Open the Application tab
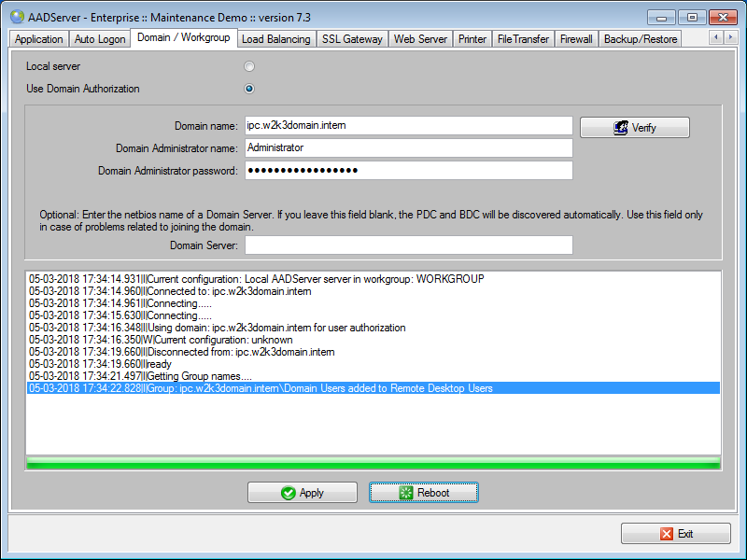Viewport: 747px width, 560px height. point(38,39)
